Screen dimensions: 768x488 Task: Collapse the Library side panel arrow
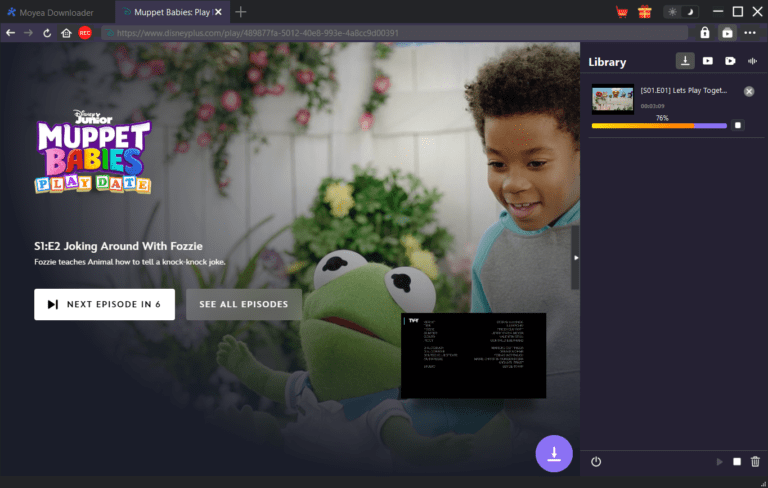pos(575,257)
